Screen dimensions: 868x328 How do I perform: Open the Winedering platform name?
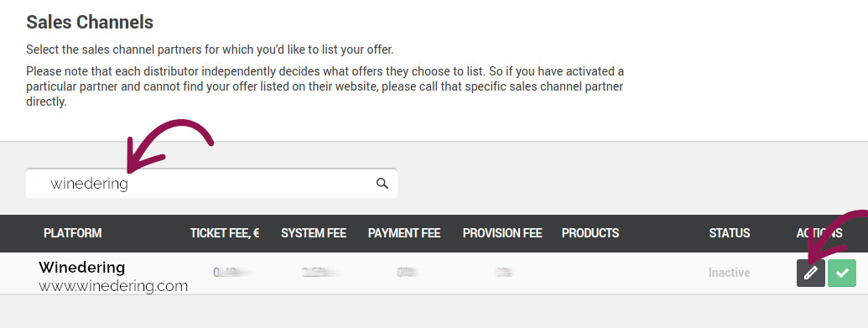82,268
